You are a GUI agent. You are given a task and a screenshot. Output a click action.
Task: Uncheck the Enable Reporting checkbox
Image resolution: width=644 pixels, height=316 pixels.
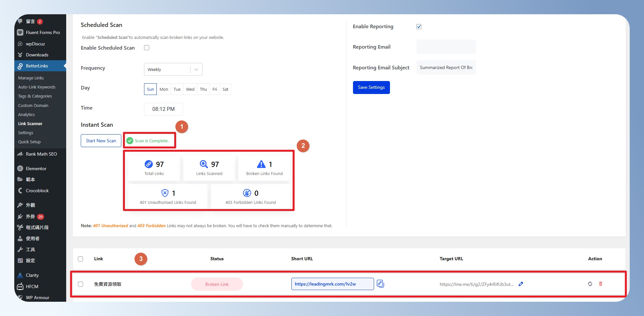[419, 27]
